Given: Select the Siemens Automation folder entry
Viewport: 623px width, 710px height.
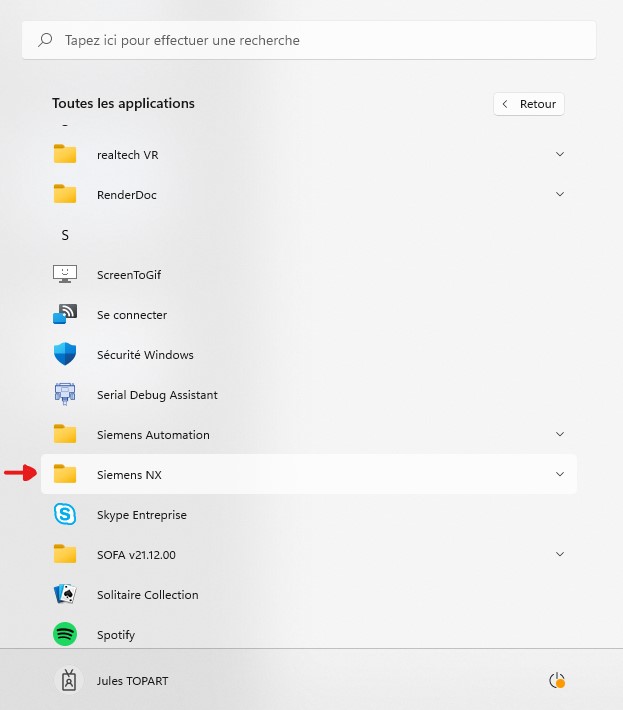Looking at the screenshot, I should [309, 434].
